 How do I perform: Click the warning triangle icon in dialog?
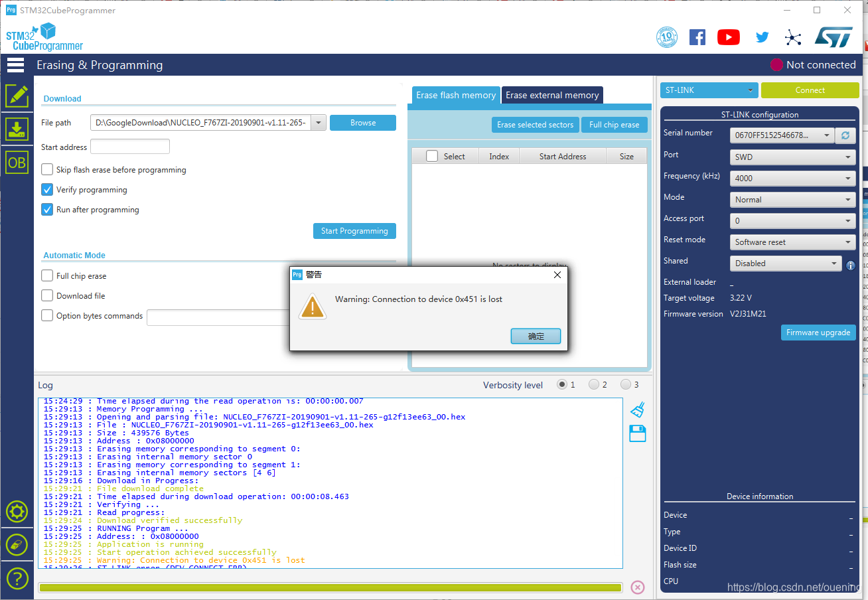point(312,307)
